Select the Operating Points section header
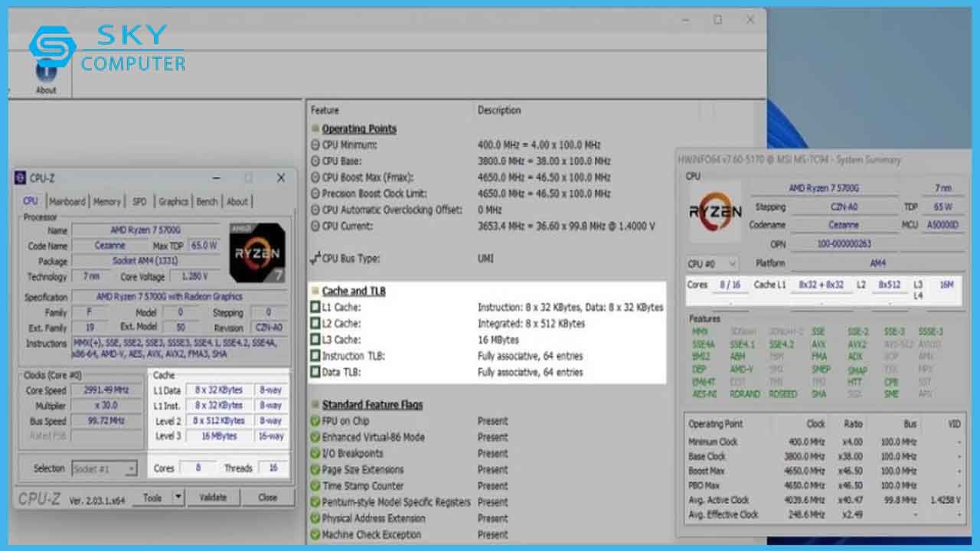 (359, 129)
